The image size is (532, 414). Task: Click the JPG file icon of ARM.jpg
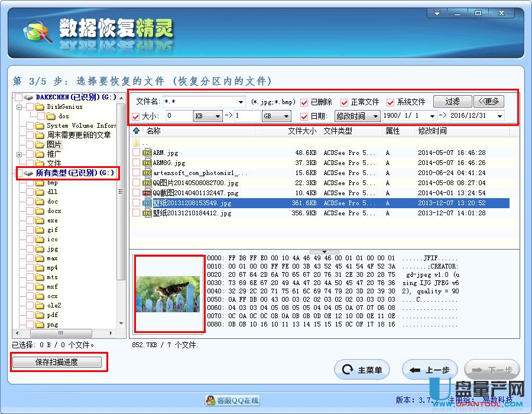[147, 153]
